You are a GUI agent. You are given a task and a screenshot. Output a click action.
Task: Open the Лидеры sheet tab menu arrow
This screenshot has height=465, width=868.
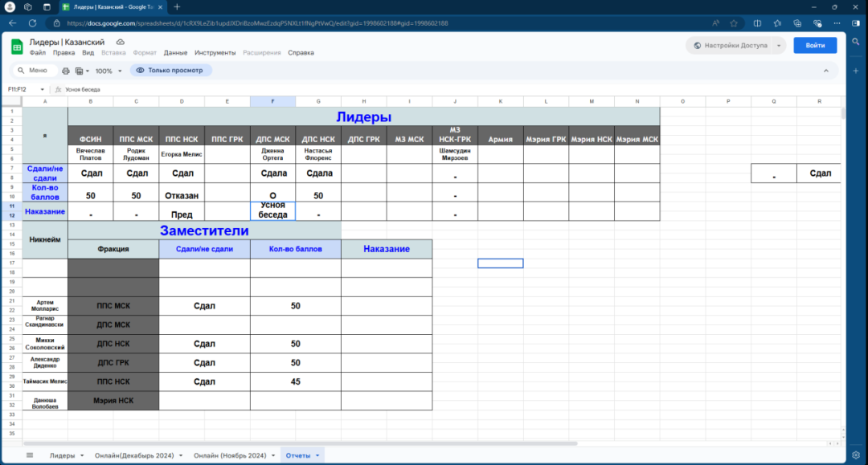tap(82, 455)
